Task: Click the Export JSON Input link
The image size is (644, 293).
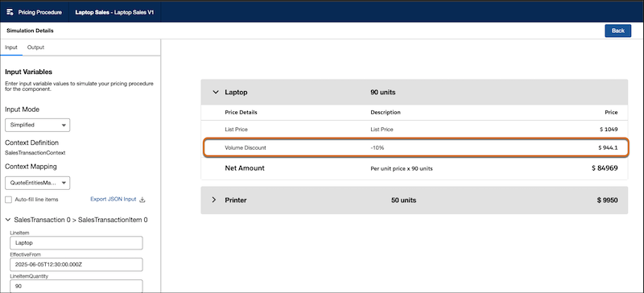Action: coord(113,200)
